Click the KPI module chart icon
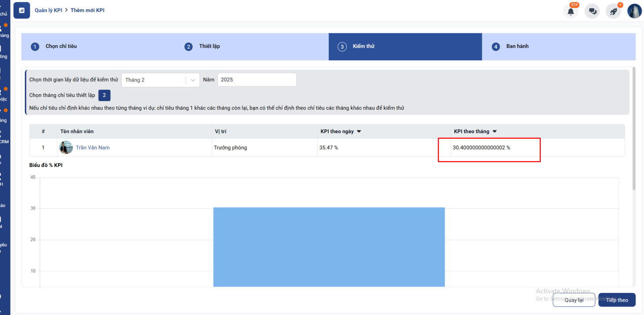644x315 pixels. (22, 10)
